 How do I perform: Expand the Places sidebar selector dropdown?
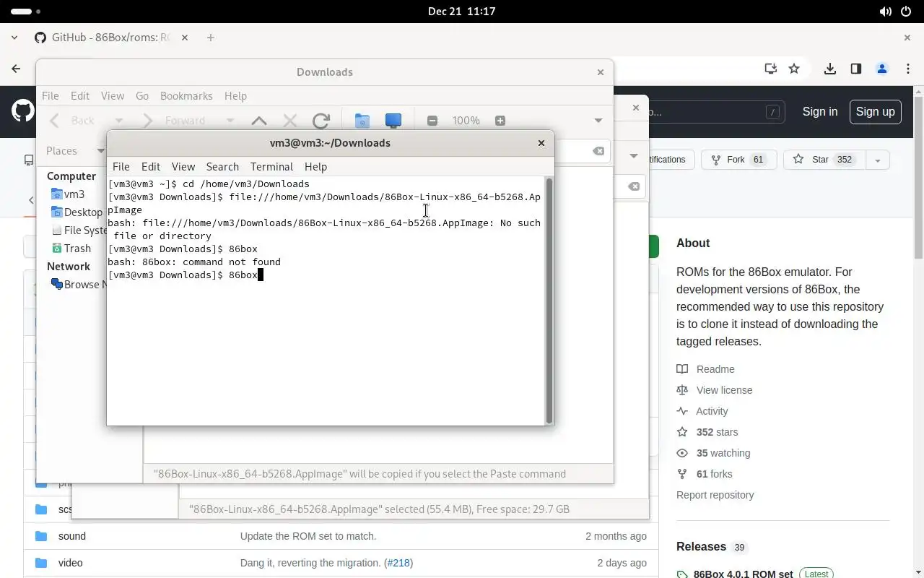[100, 151]
